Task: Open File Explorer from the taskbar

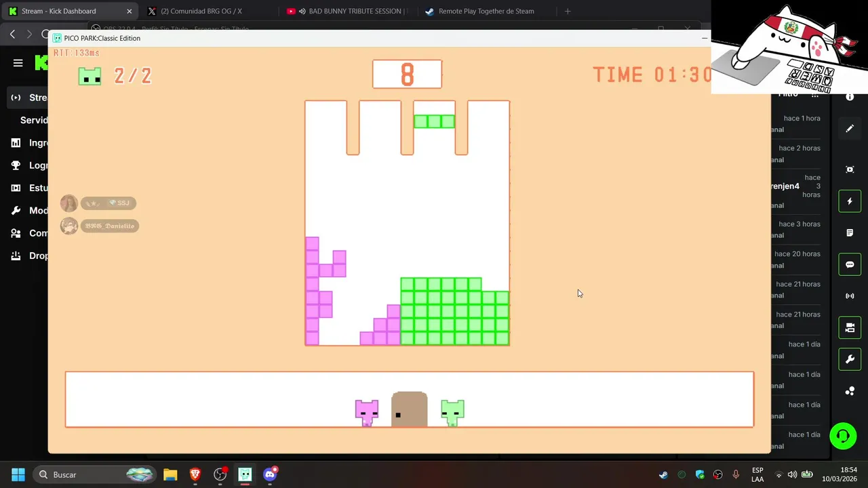Action: [170, 474]
